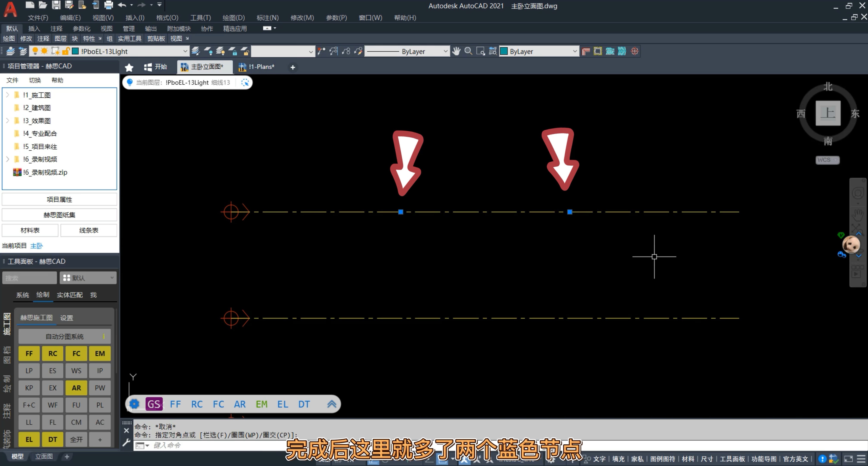The height and width of the screenshot is (466, 868).
Task: Expand the !1_施工图 folder tree node
Action: click(8, 95)
